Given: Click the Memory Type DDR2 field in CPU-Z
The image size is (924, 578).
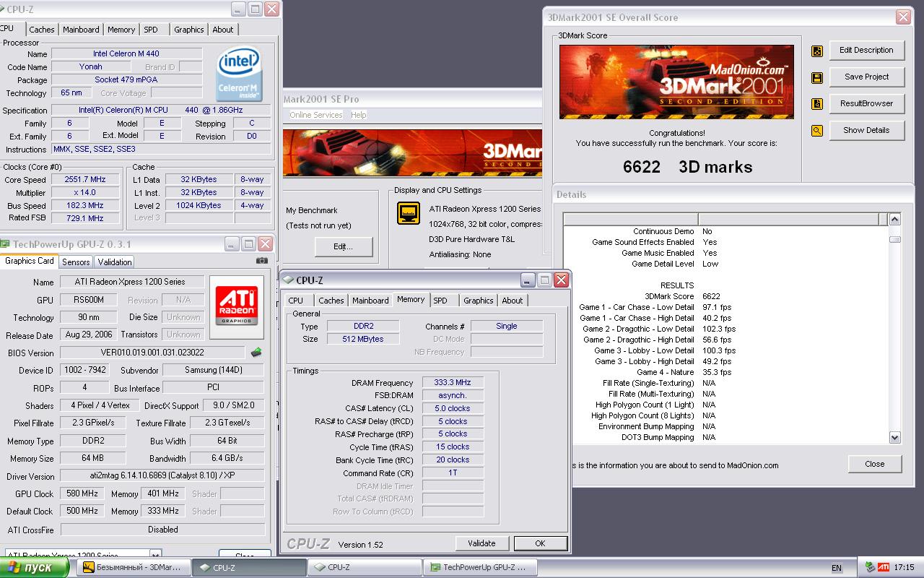Looking at the screenshot, I should (x=363, y=327).
